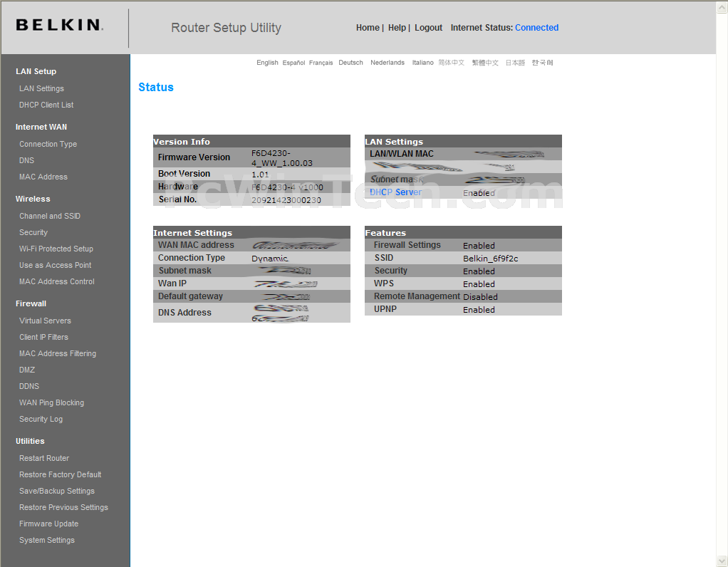Open wireless Security in the sidebar
Viewport: 728px width, 567px height.
[x=33, y=233]
